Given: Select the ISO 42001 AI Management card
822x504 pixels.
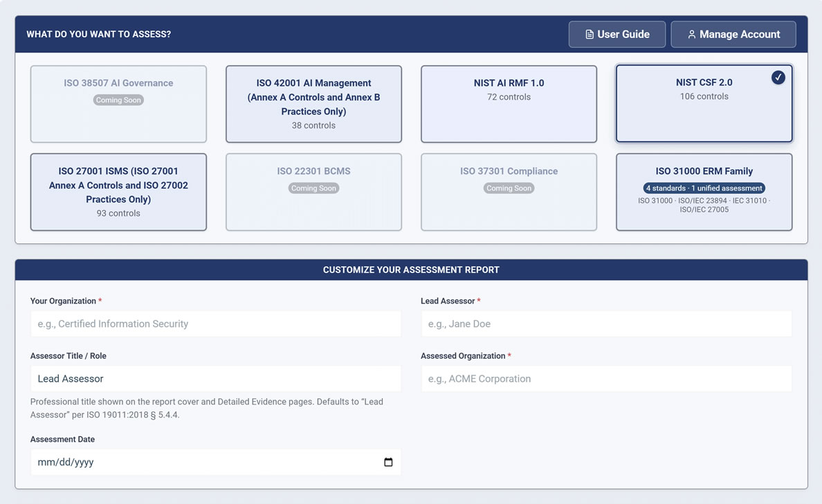Looking at the screenshot, I should 313,104.
